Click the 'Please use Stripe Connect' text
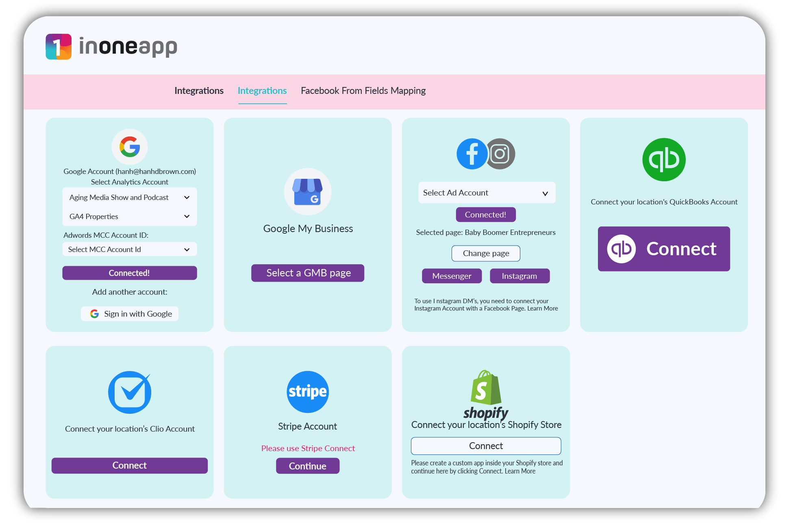 308,448
